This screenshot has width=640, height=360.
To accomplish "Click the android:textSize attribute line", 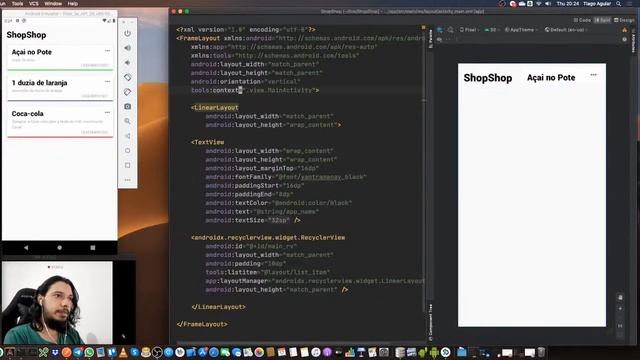I will 253,220.
